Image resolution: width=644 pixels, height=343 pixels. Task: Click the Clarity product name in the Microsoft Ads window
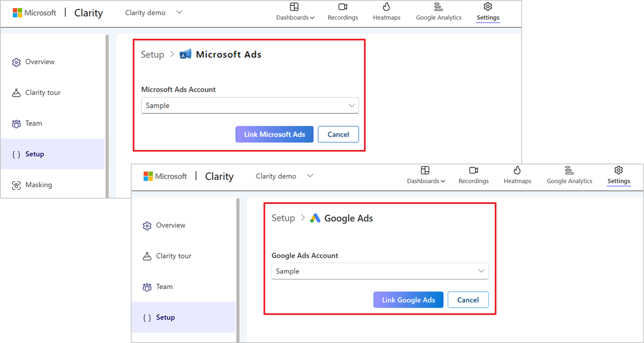coord(89,13)
